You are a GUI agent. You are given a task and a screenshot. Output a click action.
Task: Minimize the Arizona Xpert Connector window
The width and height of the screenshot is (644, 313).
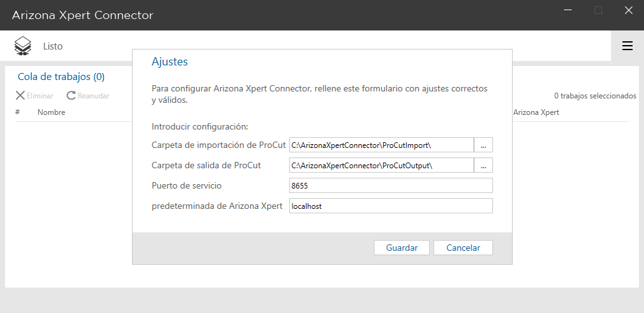[x=568, y=10]
